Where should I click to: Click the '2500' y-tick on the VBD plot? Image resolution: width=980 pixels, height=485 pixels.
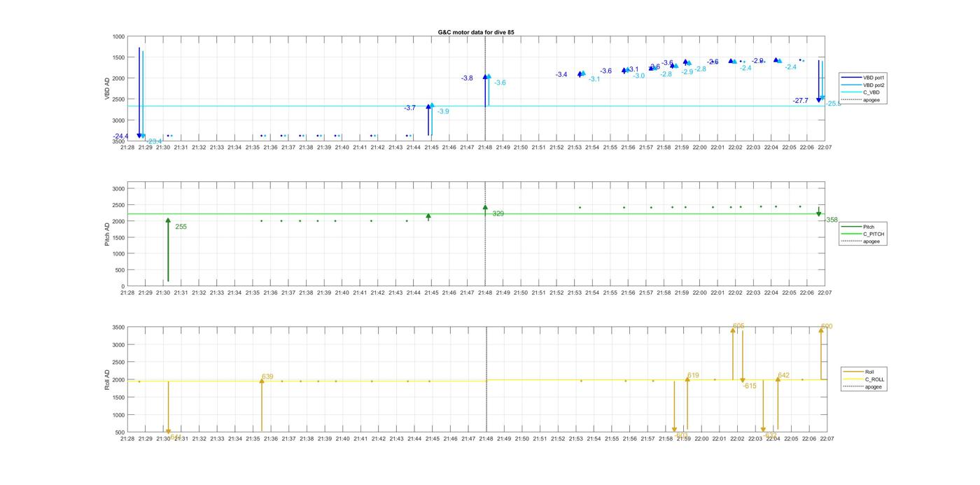click(118, 99)
